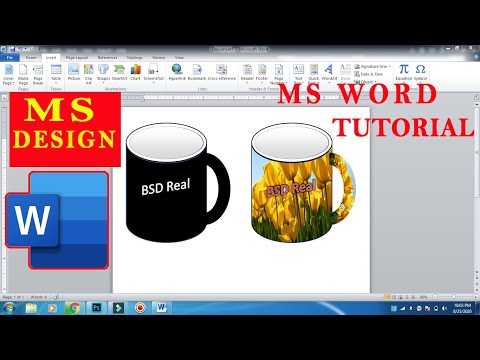Insert a Bookmark
The image size is (480, 360).
pos(197,72)
